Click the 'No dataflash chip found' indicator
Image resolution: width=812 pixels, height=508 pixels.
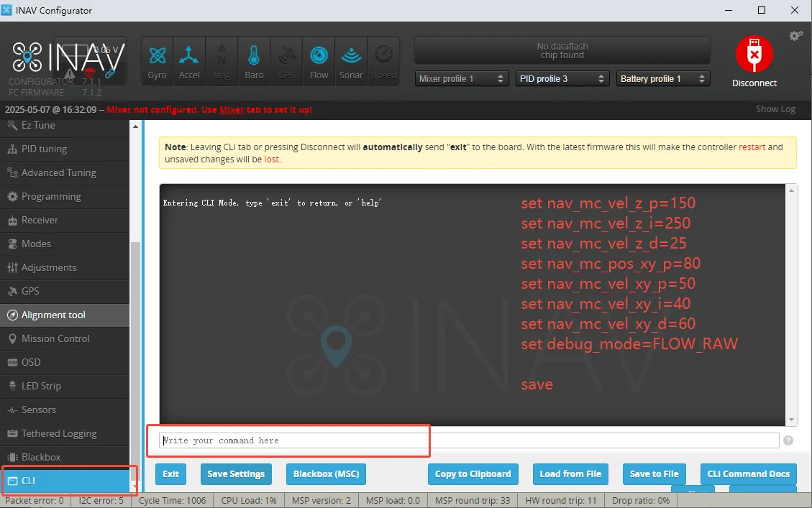point(562,51)
